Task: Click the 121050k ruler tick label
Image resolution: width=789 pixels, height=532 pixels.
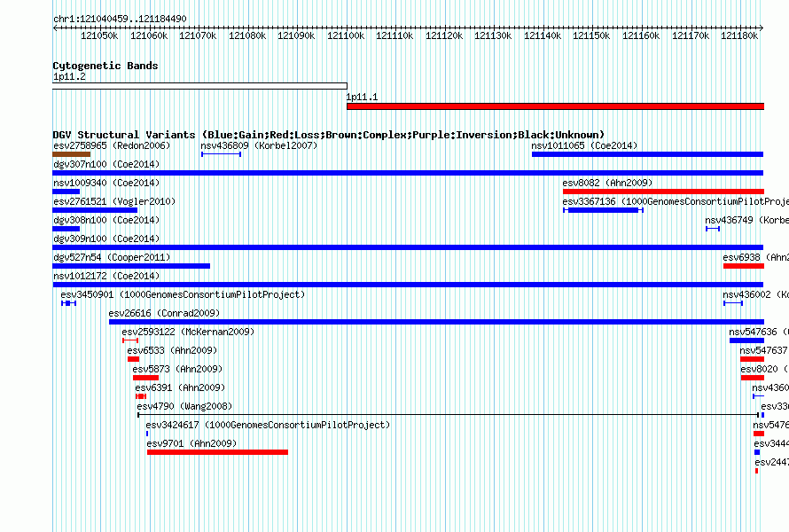Action: click(x=99, y=35)
